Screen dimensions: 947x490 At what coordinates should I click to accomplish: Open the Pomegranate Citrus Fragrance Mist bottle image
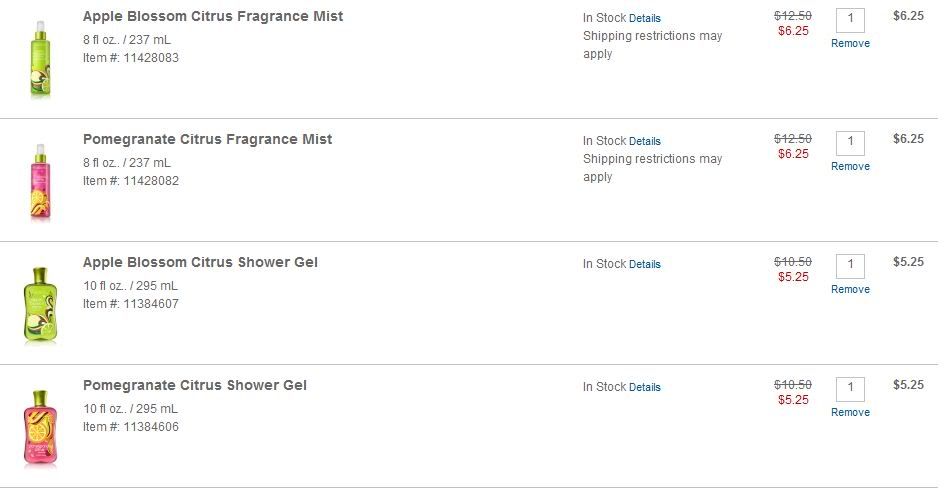tap(40, 181)
